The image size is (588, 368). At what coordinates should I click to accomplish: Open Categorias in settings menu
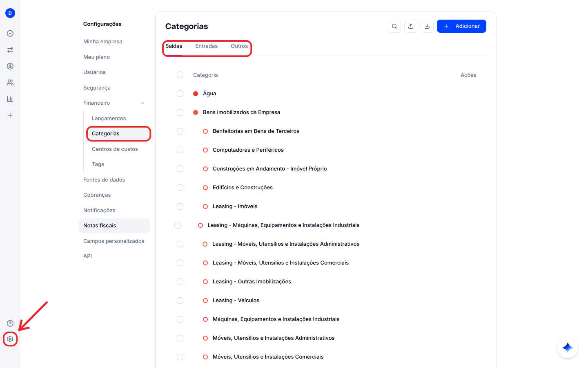tap(118, 134)
